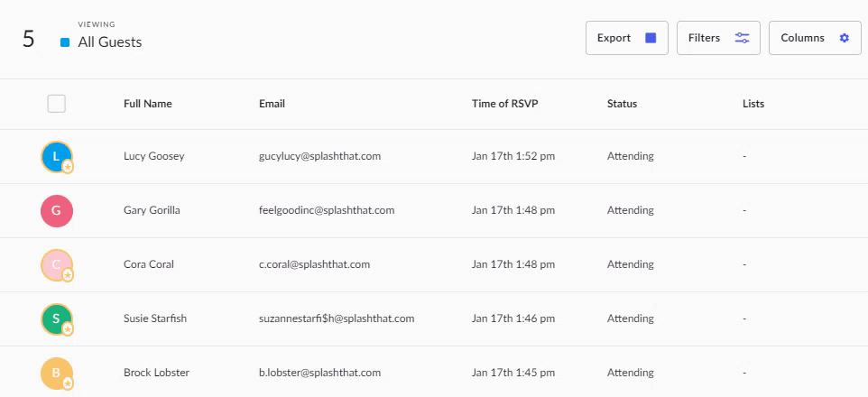Click Gary Gorilla's pink G avatar

point(57,211)
